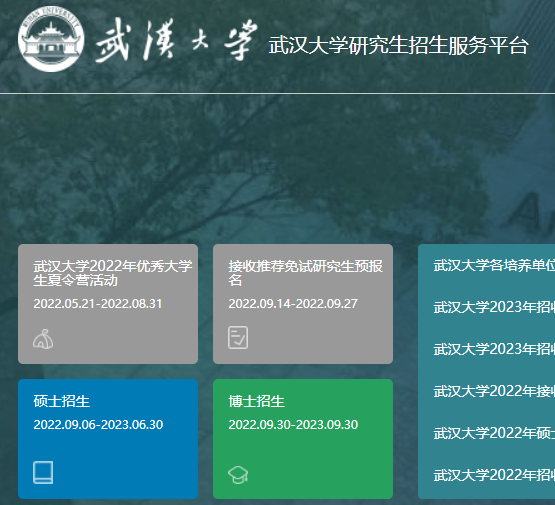
Task: Open the 硕士招生 blue card
Action: pos(108,439)
